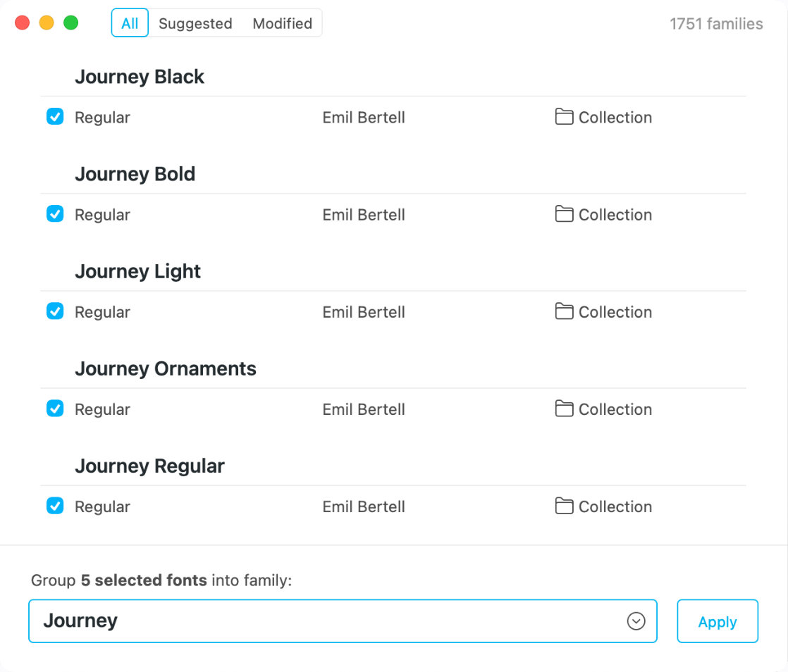
Task: Apply the family grouping
Action: coord(717,621)
